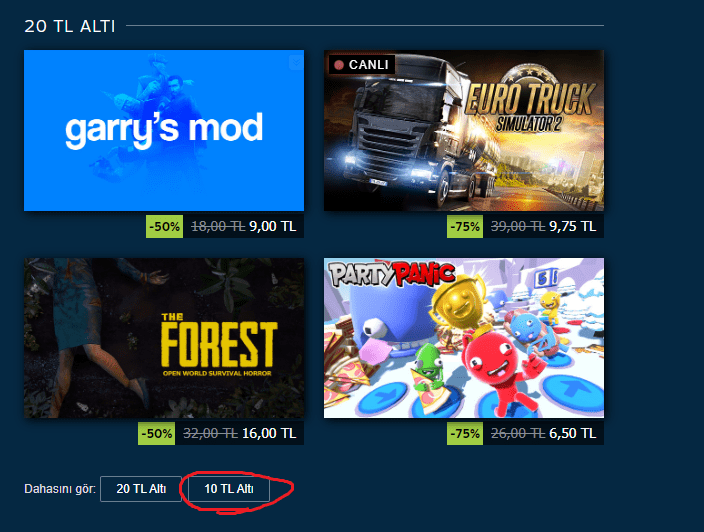Click the struck-through 32,00 TL original price
Viewport: 704px width, 532px height.
(x=210, y=433)
